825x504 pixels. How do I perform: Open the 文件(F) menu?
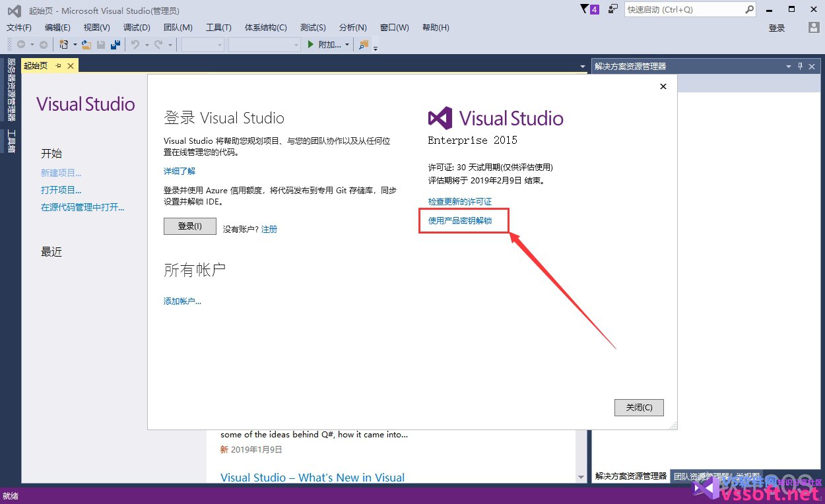coord(19,28)
